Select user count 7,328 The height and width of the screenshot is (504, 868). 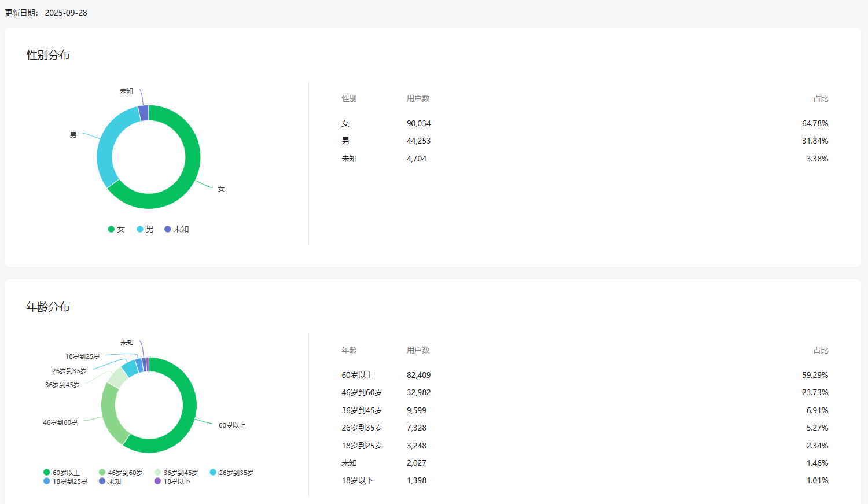point(416,428)
